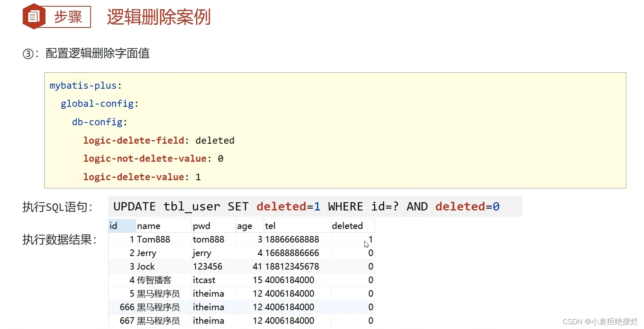Click the 执行SQL语句 label
This screenshot has width=644, height=329.
point(58,207)
